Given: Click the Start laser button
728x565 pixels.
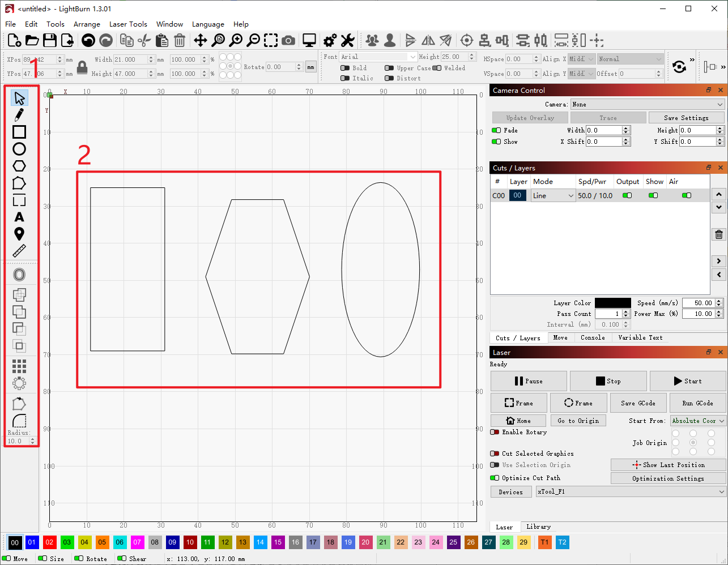Looking at the screenshot, I should (688, 381).
